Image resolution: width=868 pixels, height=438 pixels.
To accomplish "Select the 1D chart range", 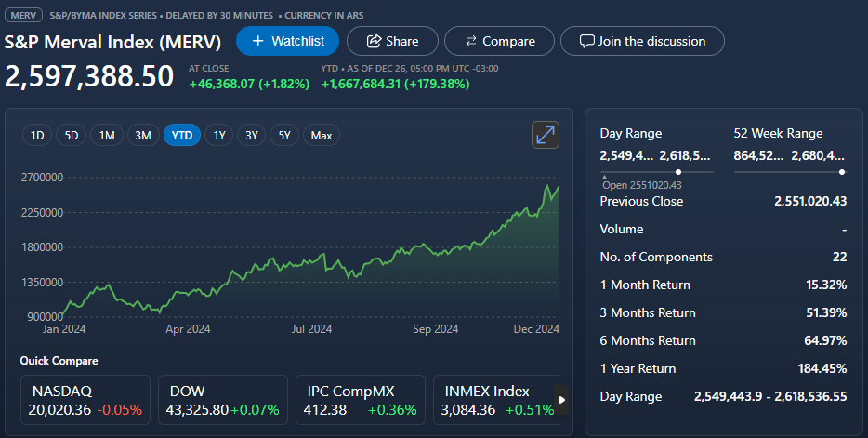I will tap(38, 136).
